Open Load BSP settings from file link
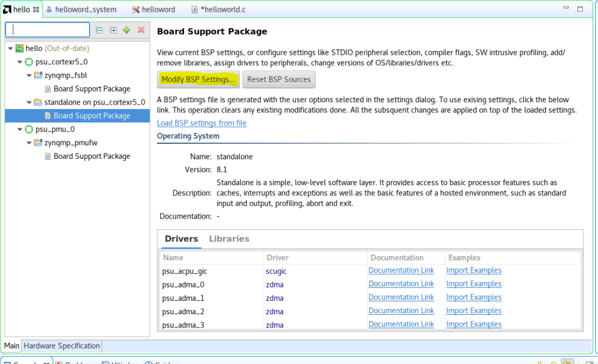This screenshot has width=598, height=364. pyautogui.click(x=201, y=123)
